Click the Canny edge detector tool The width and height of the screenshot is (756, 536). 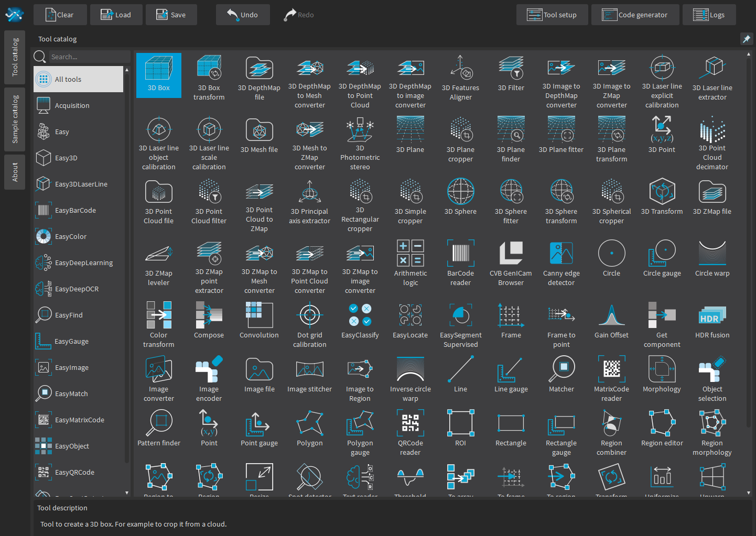[561, 254]
